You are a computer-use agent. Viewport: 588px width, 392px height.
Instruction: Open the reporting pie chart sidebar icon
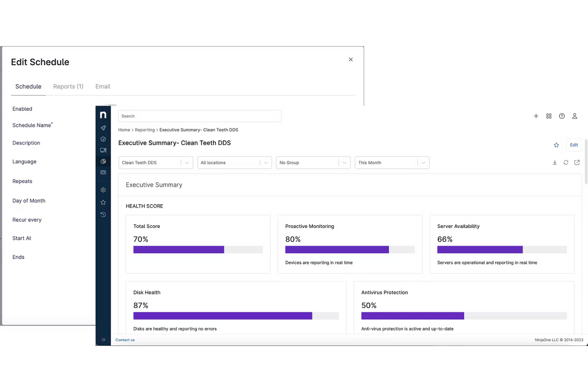[103, 161]
